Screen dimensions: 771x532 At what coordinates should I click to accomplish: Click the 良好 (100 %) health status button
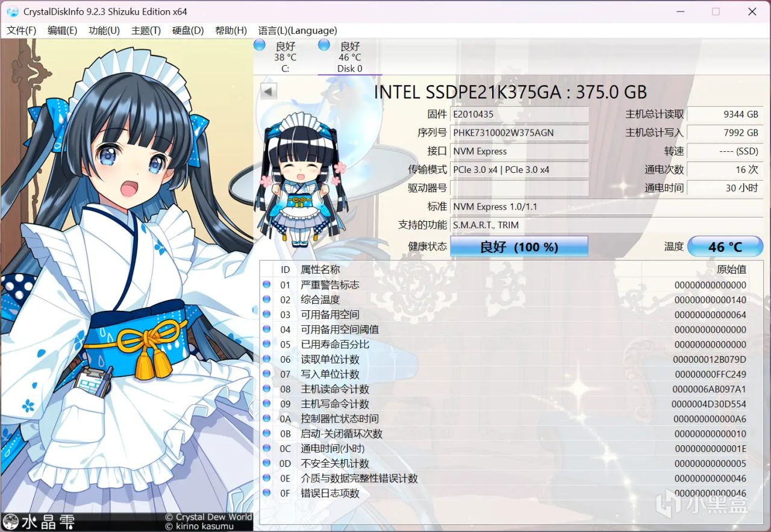(519, 246)
